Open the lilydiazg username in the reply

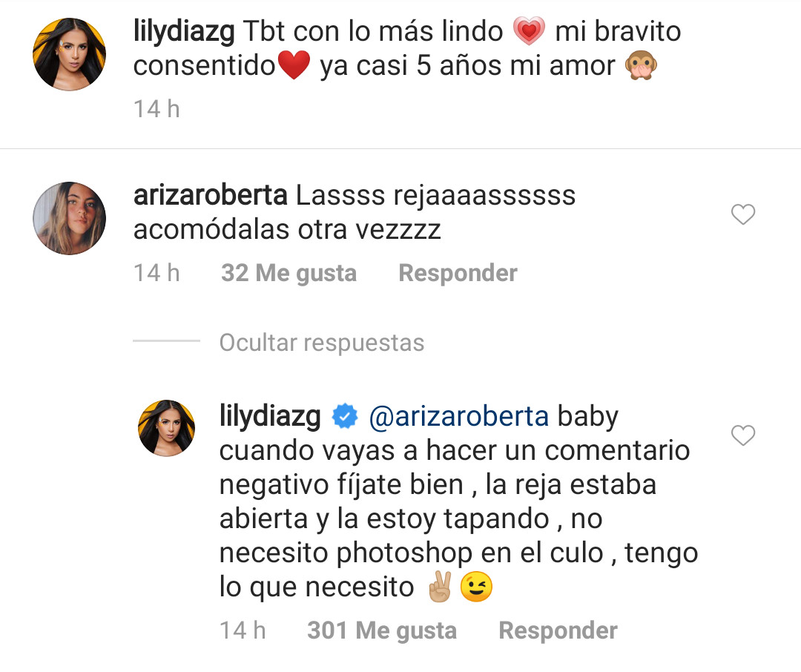coord(270,417)
